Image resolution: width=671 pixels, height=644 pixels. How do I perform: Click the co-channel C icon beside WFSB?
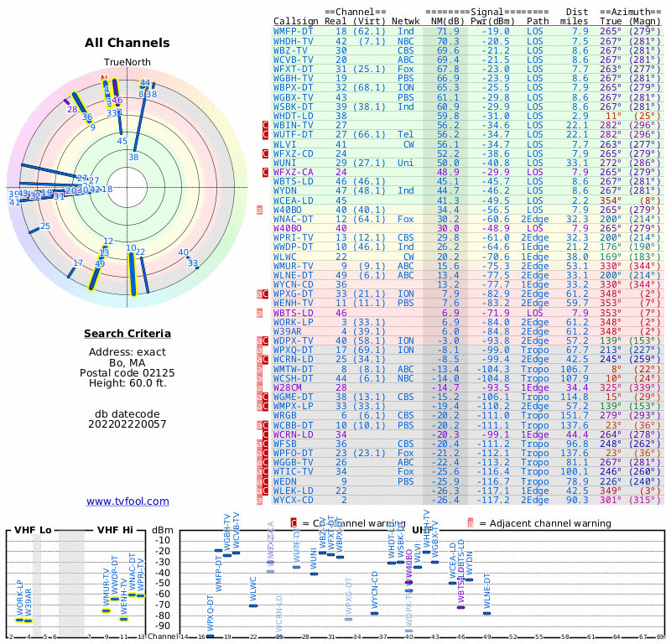point(265,444)
